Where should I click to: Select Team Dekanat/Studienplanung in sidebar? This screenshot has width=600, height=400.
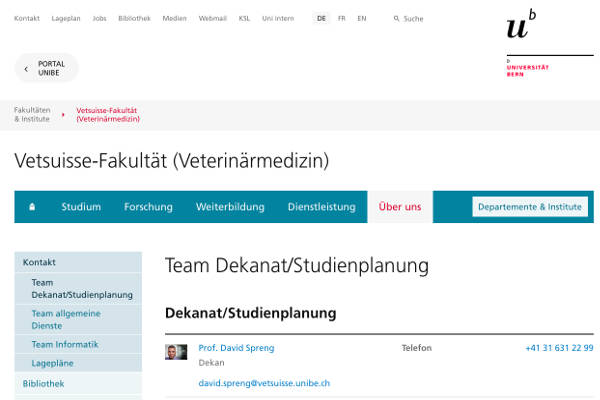coord(78,289)
